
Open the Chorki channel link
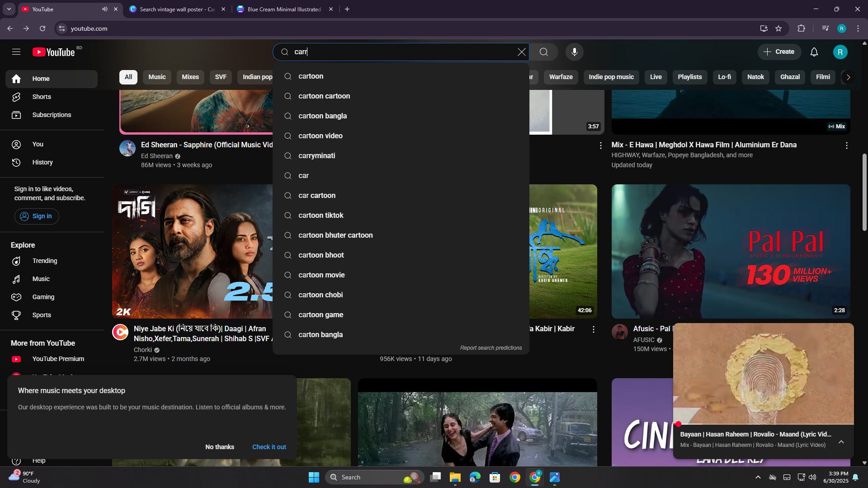pos(143,350)
